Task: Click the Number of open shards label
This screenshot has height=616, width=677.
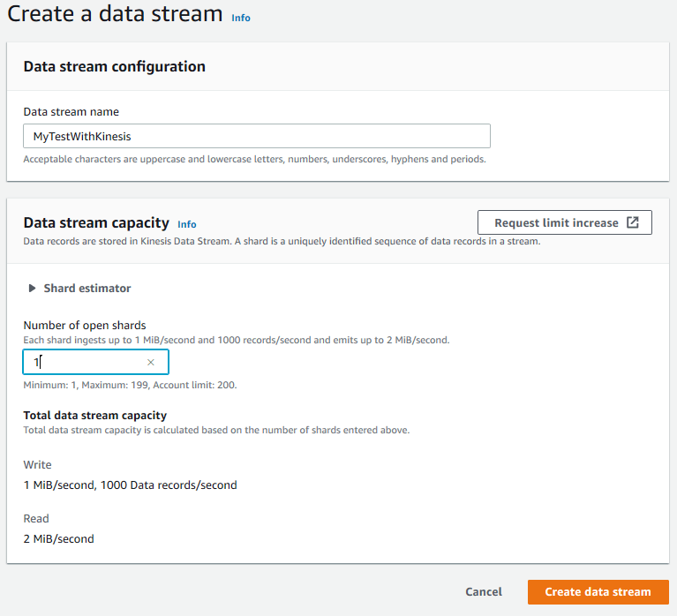Action: 84,326
